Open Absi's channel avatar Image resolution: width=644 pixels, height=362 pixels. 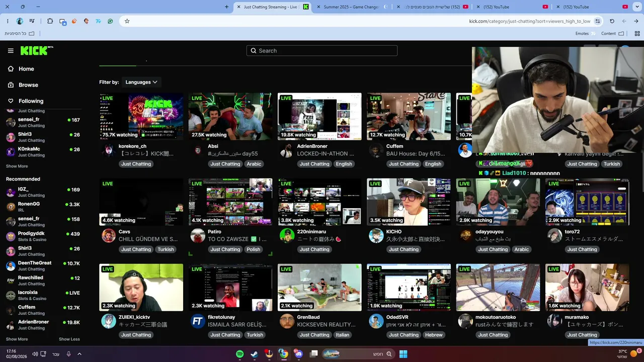[198, 150]
